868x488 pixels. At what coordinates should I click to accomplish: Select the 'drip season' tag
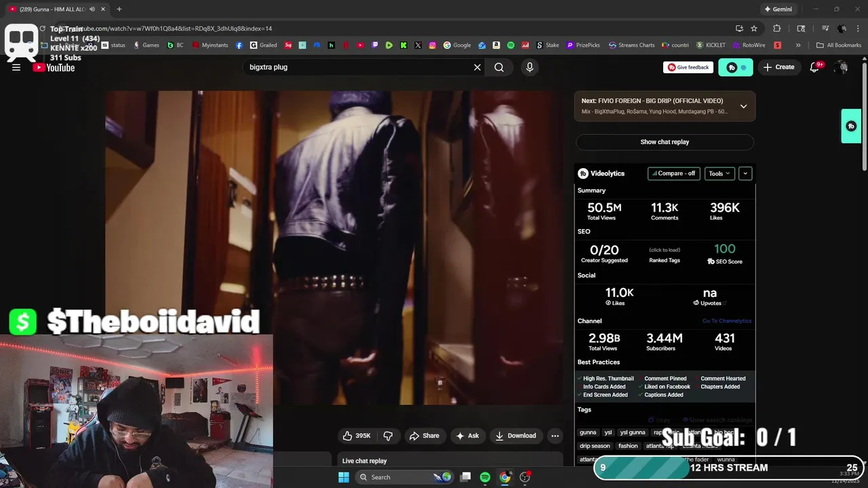[x=595, y=446]
